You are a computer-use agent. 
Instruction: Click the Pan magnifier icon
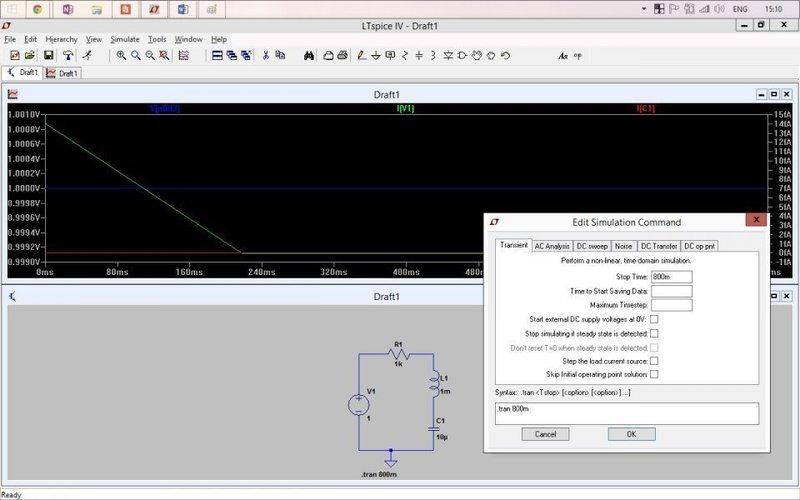point(135,56)
